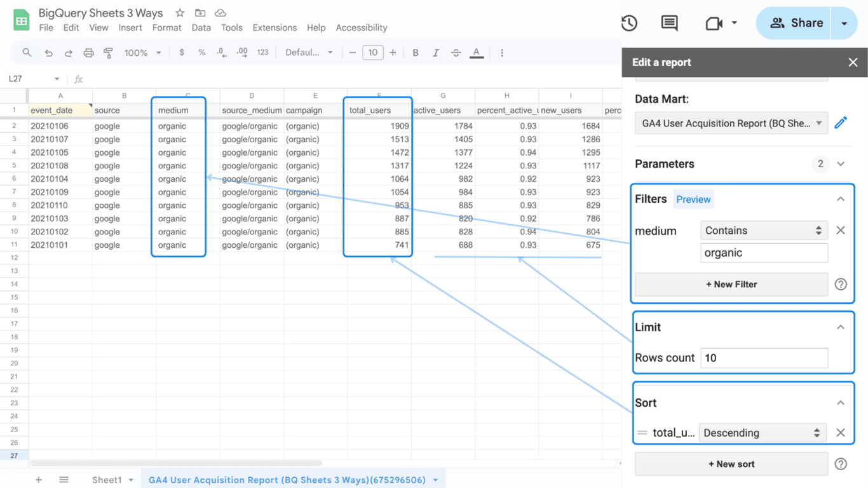Open the more toolbar options menu
The image size is (868, 488).
(502, 53)
